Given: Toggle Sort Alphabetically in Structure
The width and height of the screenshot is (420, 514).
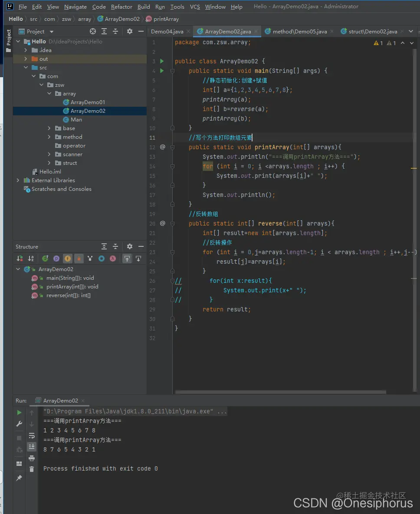Looking at the screenshot, I should pyautogui.click(x=31, y=259).
